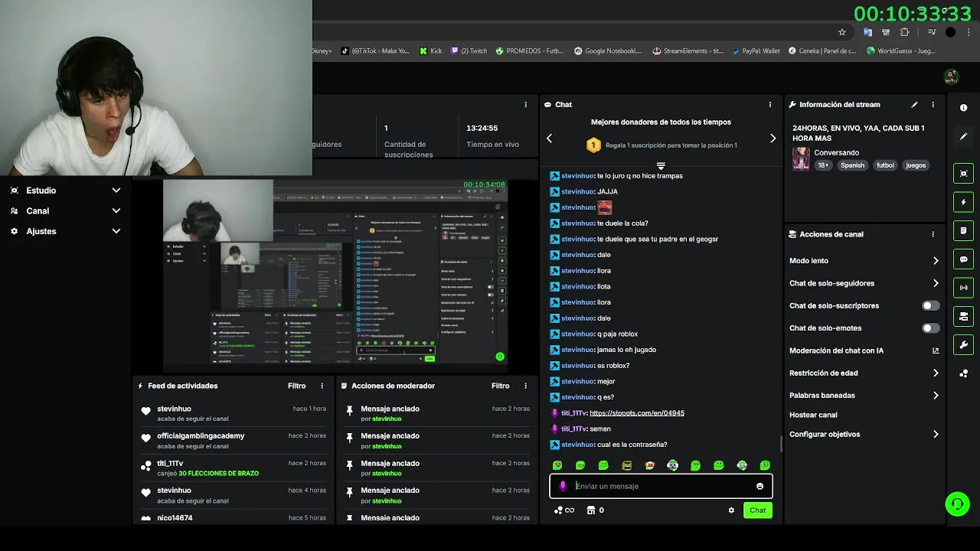The image size is (980, 551).
Task: Open PROMIEDOS bookmark
Action: (x=530, y=51)
